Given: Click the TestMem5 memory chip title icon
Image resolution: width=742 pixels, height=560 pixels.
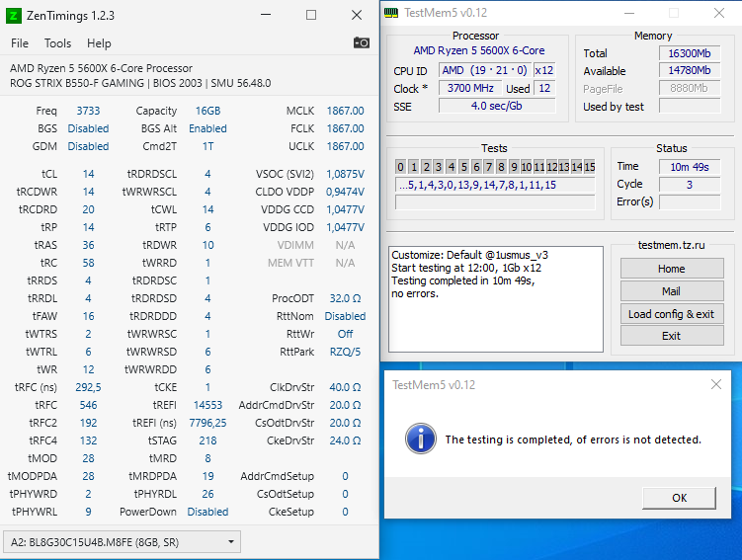Looking at the screenshot, I should tap(391, 13).
